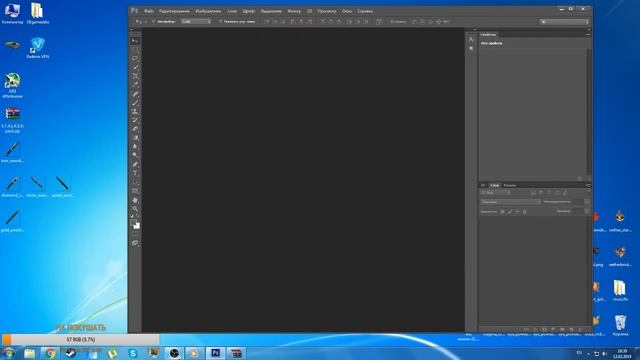Toggle layer filtering switch in Layers panel
The height and width of the screenshot is (360, 640).
pyautogui.click(x=589, y=191)
